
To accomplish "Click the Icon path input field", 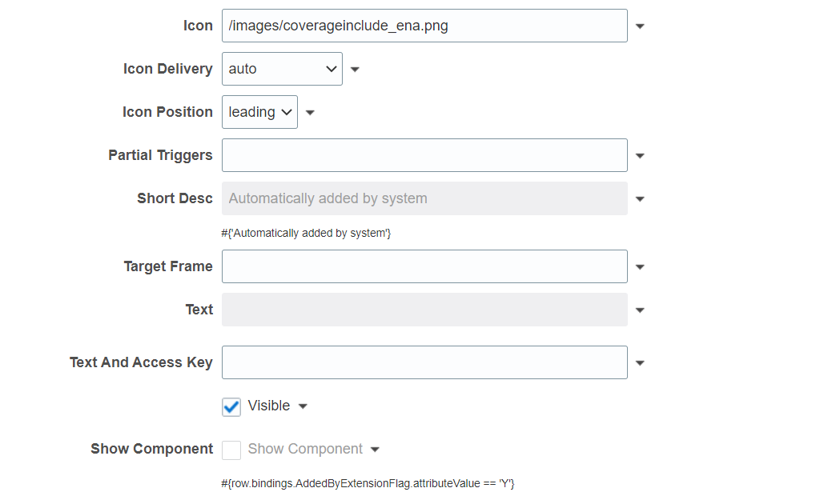I will click(424, 26).
